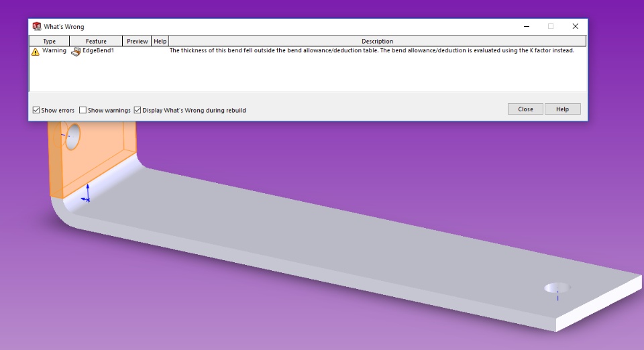Close the What's Wrong window with X

tap(576, 26)
